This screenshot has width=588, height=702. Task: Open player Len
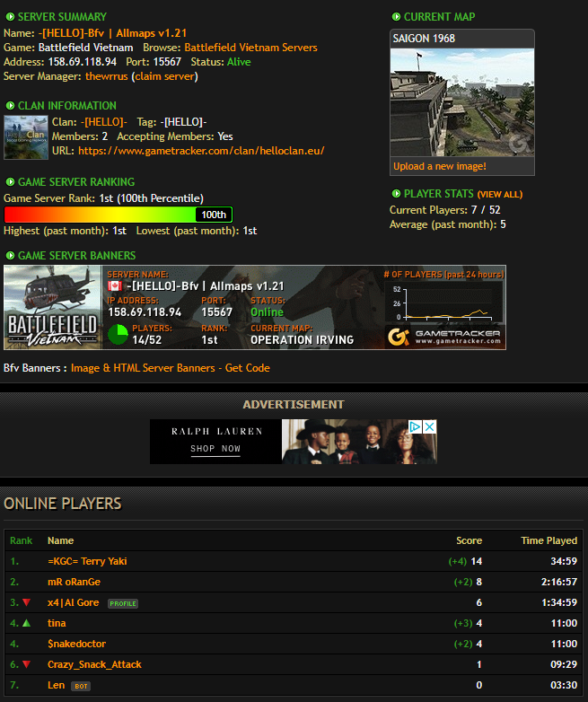point(56,685)
